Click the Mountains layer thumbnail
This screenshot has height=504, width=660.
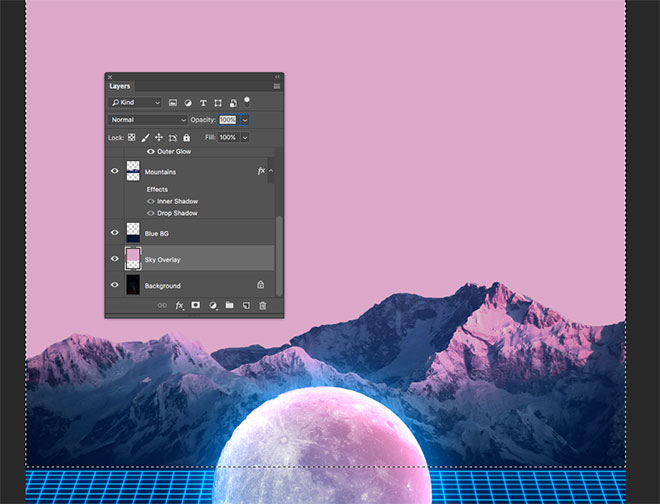click(x=133, y=171)
